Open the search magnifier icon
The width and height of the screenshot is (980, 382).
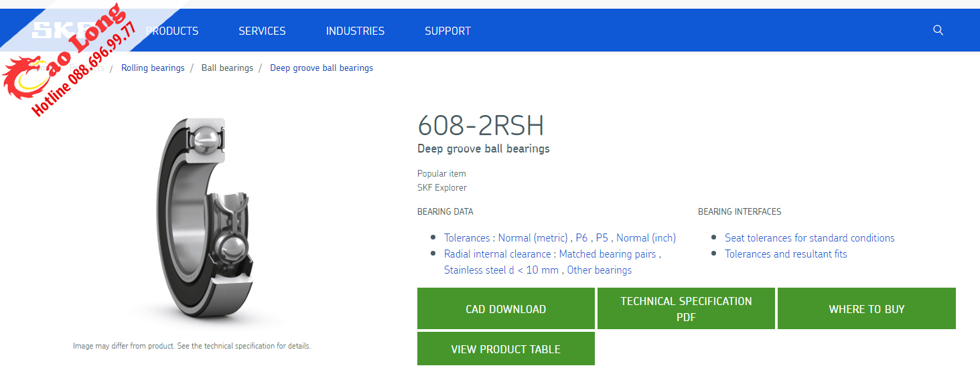tap(938, 30)
